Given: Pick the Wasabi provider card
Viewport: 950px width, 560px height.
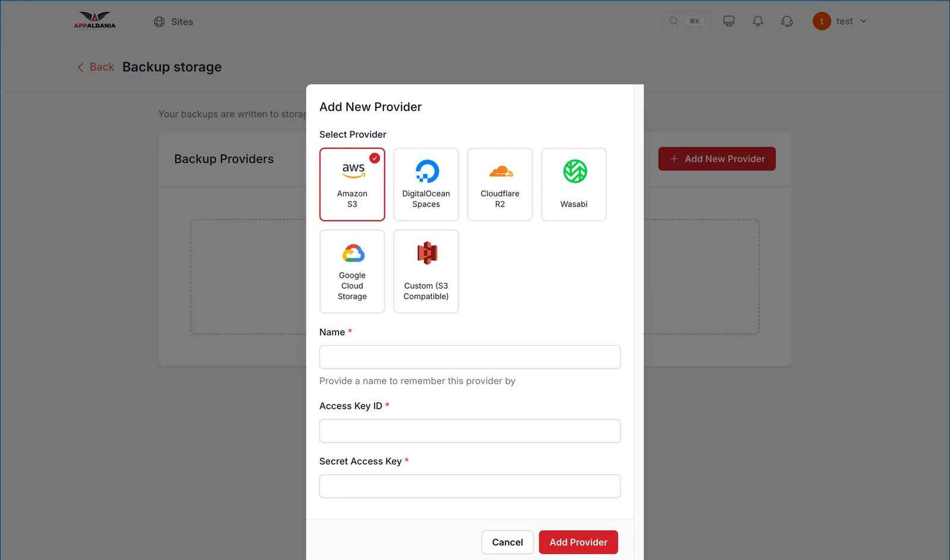Looking at the screenshot, I should click(574, 184).
